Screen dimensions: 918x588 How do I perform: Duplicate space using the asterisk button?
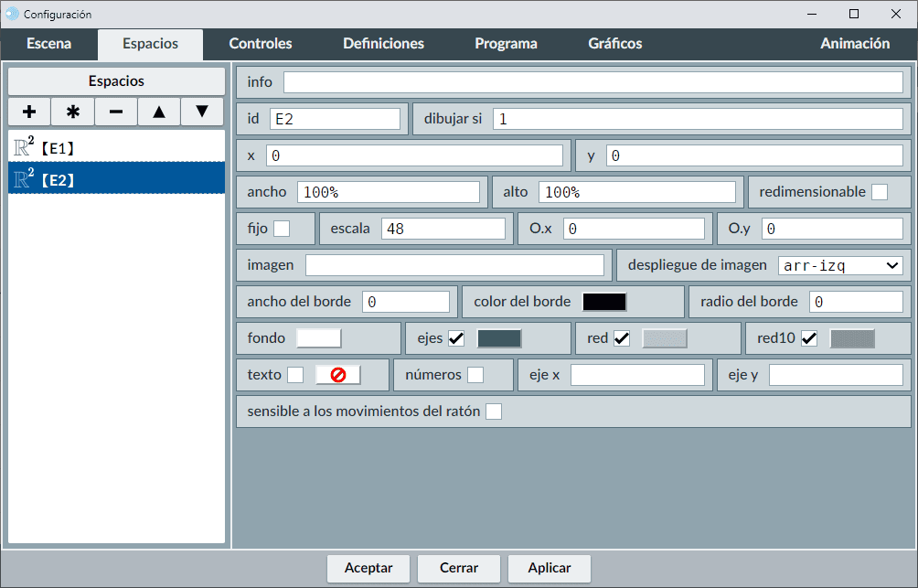[x=72, y=112]
